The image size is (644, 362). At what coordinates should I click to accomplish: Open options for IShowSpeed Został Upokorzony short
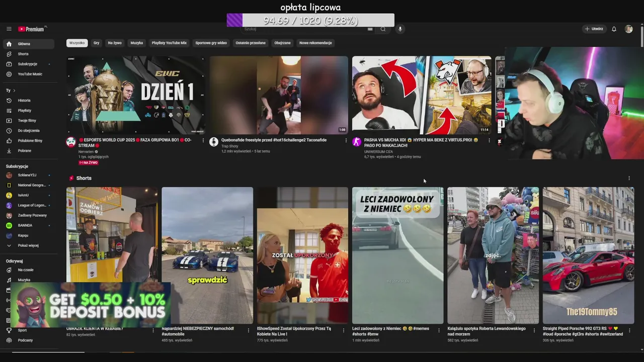[344, 330]
